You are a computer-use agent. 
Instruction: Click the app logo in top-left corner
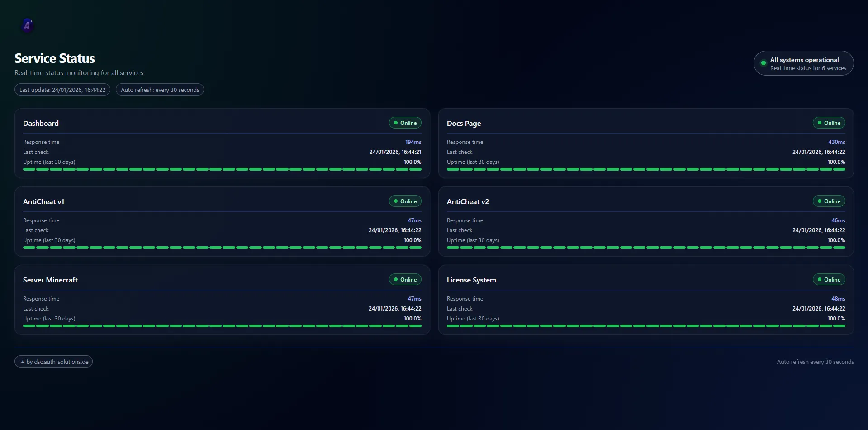click(x=27, y=25)
